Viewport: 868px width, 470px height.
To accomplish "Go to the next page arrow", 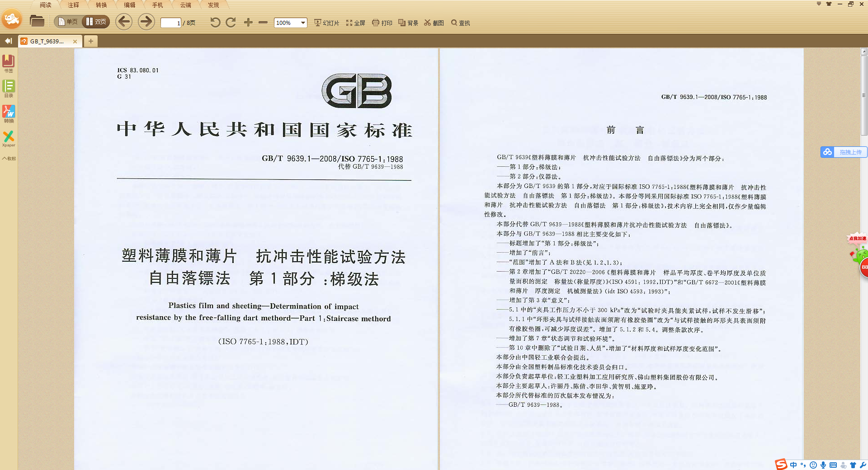I will [x=146, y=22].
